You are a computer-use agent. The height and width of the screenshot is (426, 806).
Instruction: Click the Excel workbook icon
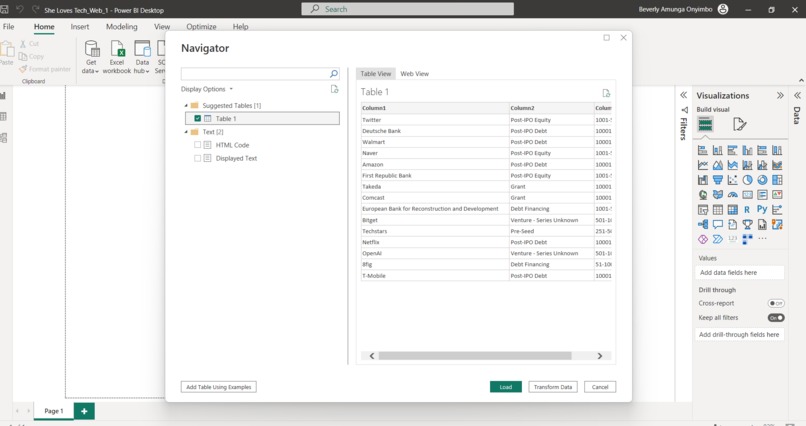point(117,49)
